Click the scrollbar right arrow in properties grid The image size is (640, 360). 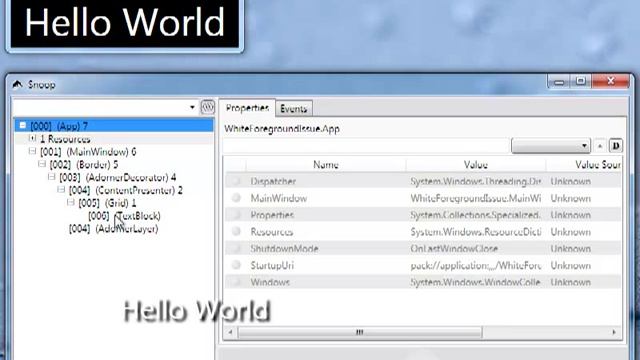click(614, 332)
